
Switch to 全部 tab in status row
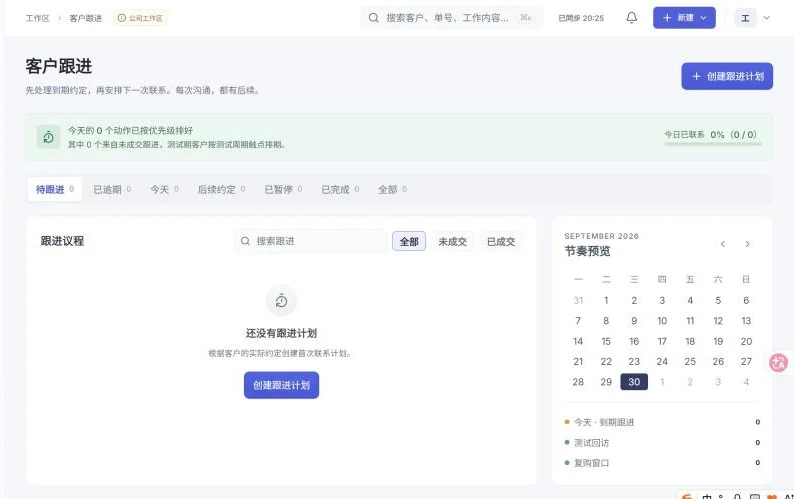(392, 189)
